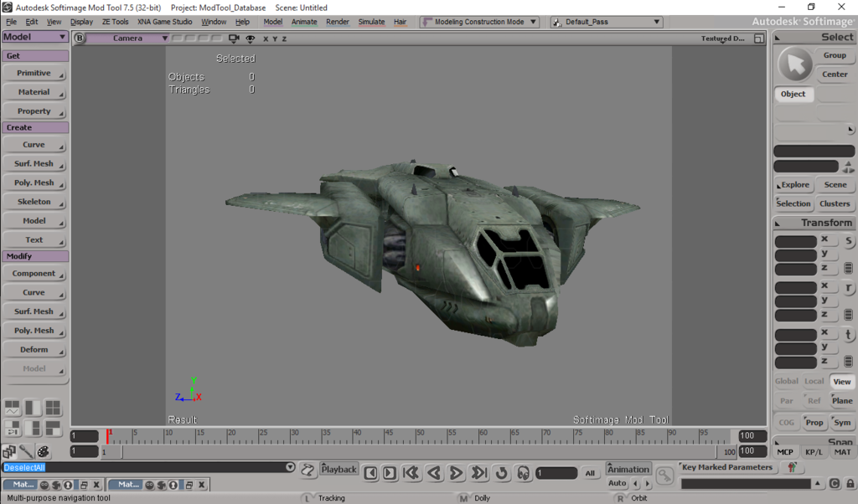
Task: Expand the Primitive menu button
Action: [x=34, y=73]
